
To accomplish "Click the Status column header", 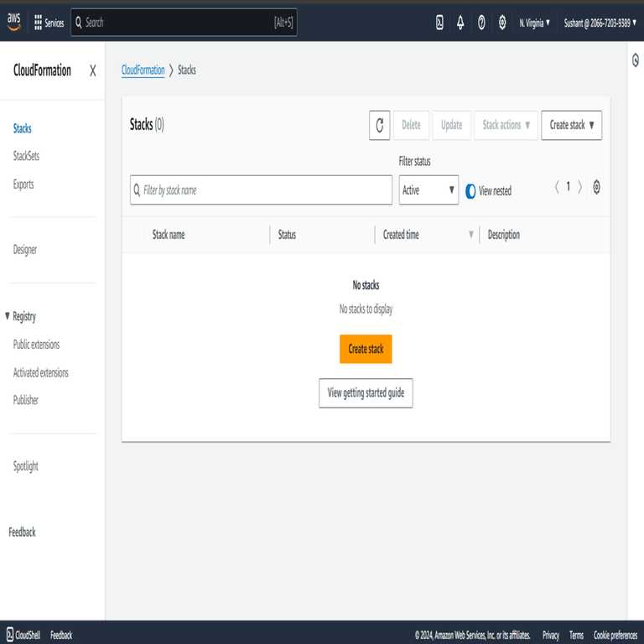I will coord(287,235).
